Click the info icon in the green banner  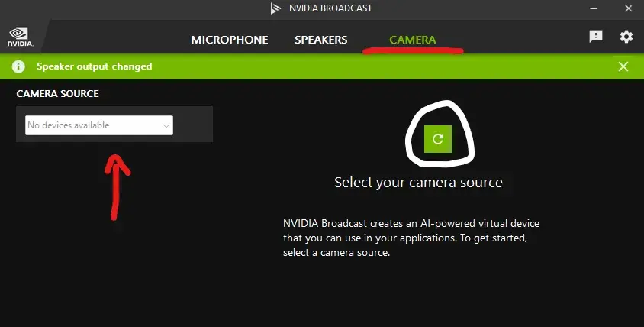point(18,66)
